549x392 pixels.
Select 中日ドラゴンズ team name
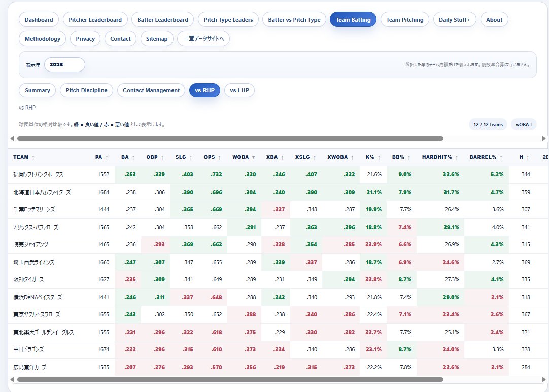[28, 349]
